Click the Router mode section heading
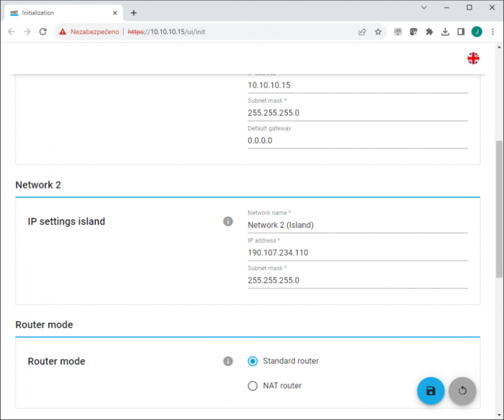504x420 pixels. [x=44, y=324]
